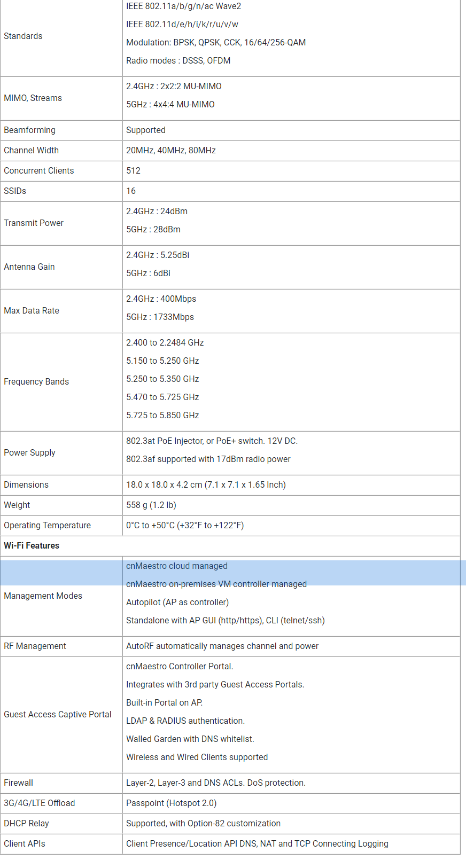Click the 'Wi-Fi Features' section heading
This screenshot has height=868, width=466.
pos(32,546)
